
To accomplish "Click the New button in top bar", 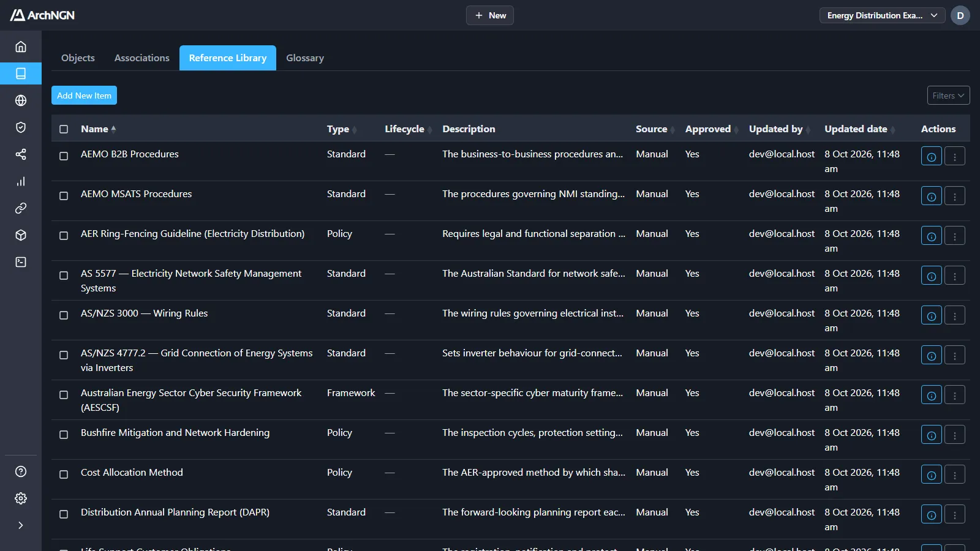I will pyautogui.click(x=490, y=15).
